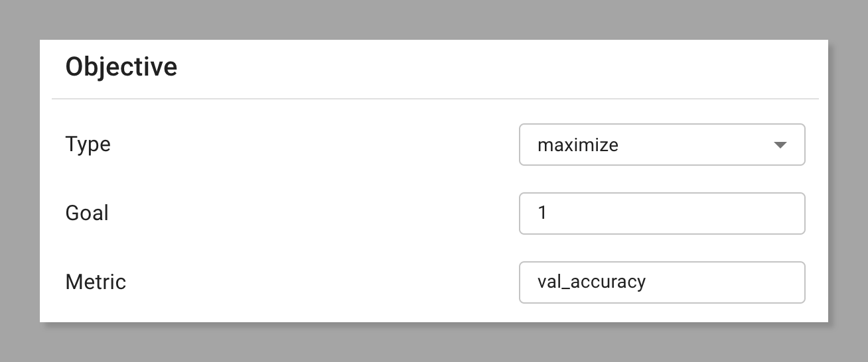Click white space between Metric label and input
The width and height of the screenshot is (868, 362).
pyautogui.click(x=323, y=282)
